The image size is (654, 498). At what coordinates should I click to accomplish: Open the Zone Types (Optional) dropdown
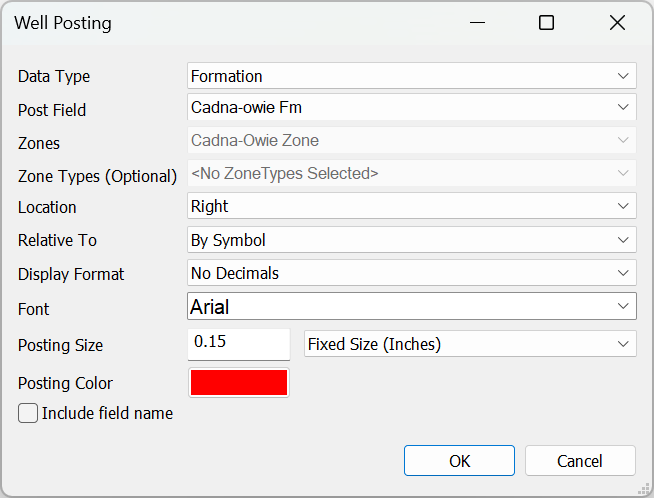coord(411,173)
